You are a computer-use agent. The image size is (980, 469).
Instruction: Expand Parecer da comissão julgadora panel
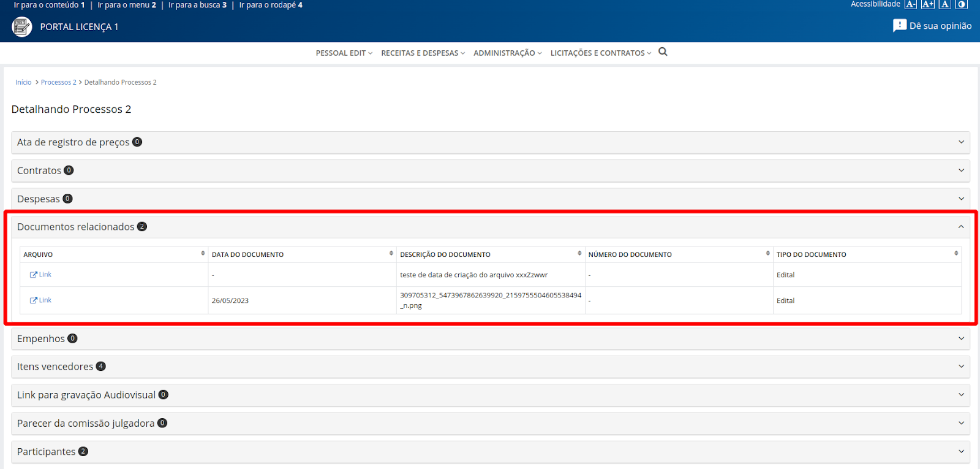click(x=490, y=423)
